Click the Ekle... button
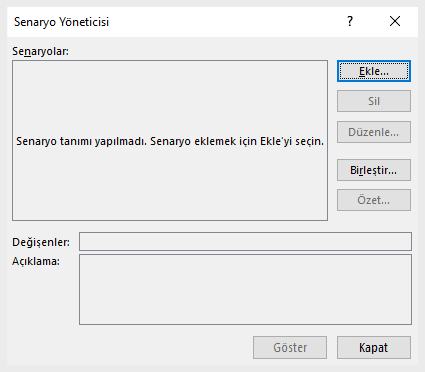 (x=374, y=71)
